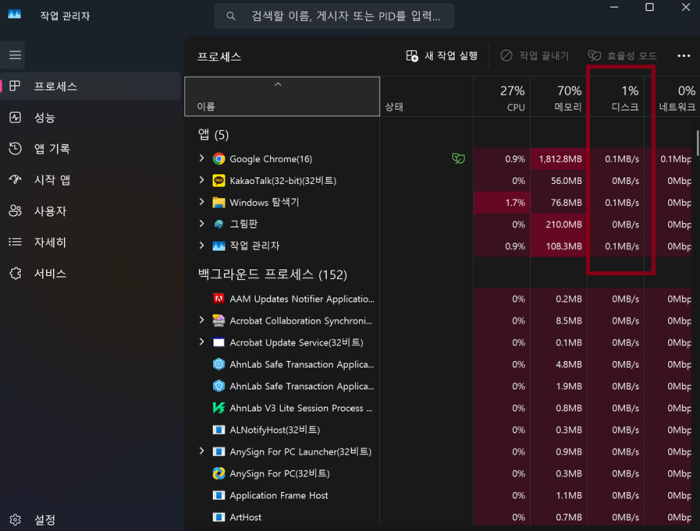
Task: Click the 작업 관리자 row icon
Action: tap(219, 246)
